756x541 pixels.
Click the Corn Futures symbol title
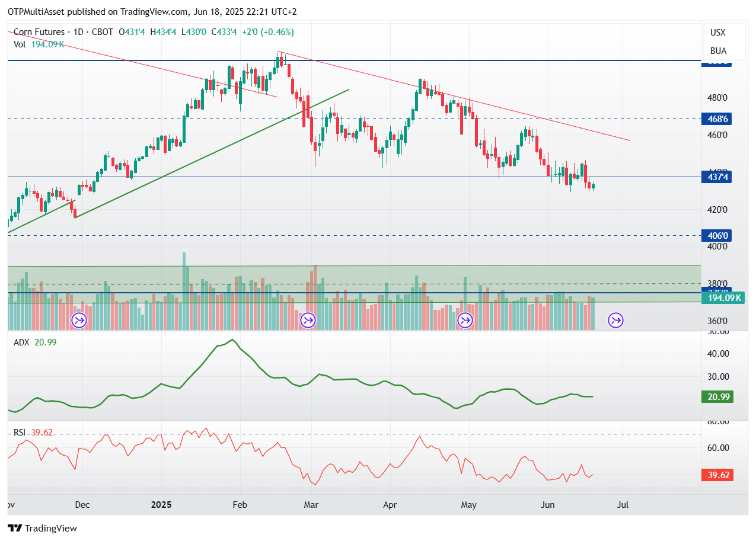click(x=39, y=32)
